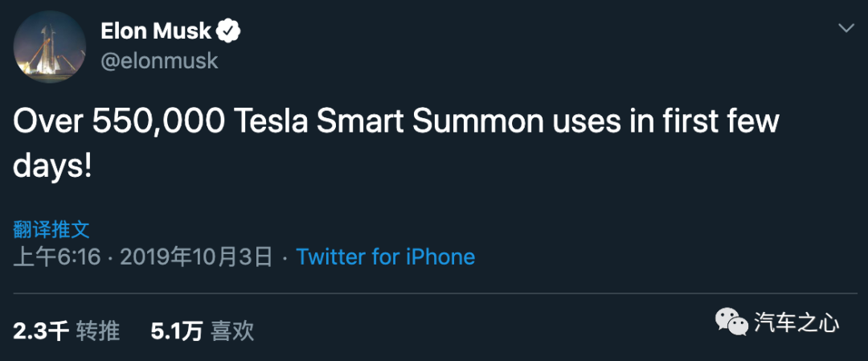Click 翻译推文 to translate the tweet
868x361 pixels.
[51, 229]
